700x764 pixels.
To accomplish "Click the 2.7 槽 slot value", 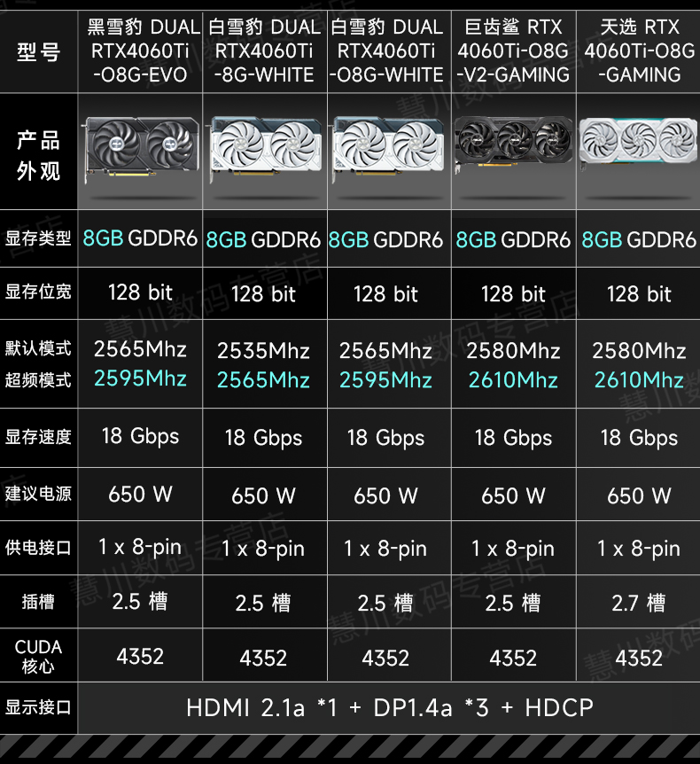I will point(639,604).
